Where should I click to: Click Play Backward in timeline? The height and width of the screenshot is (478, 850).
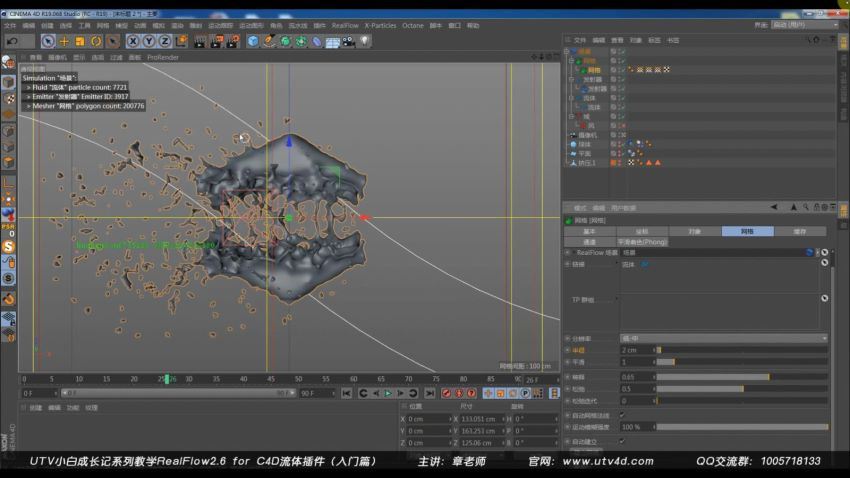[376, 393]
